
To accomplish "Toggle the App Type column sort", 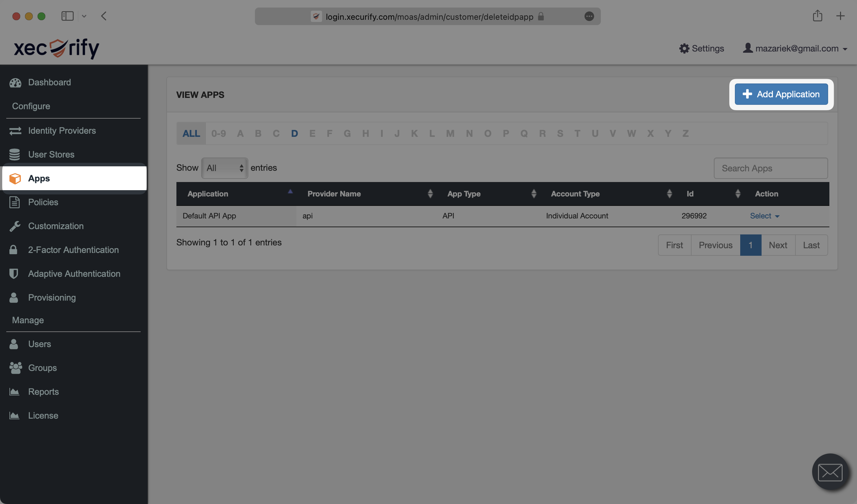I will 533,194.
